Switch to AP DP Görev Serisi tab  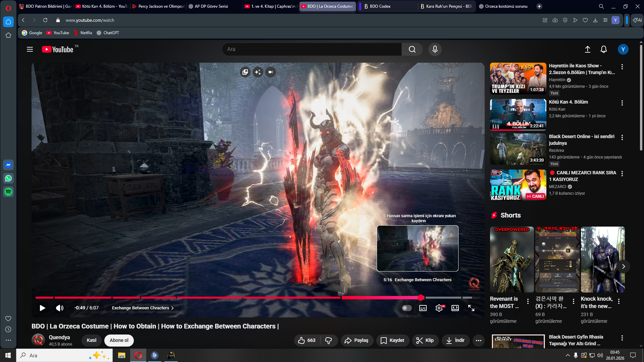point(214,6)
